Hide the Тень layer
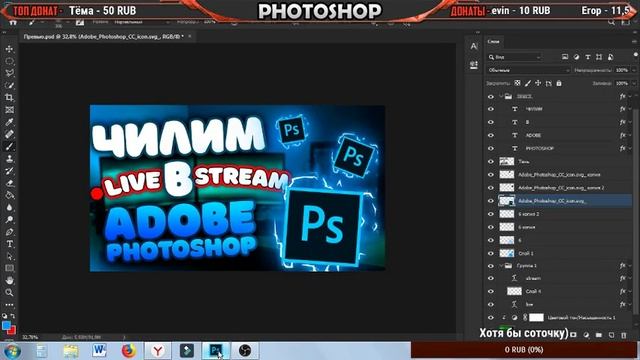The width and height of the screenshot is (640, 360). coord(491,162)
